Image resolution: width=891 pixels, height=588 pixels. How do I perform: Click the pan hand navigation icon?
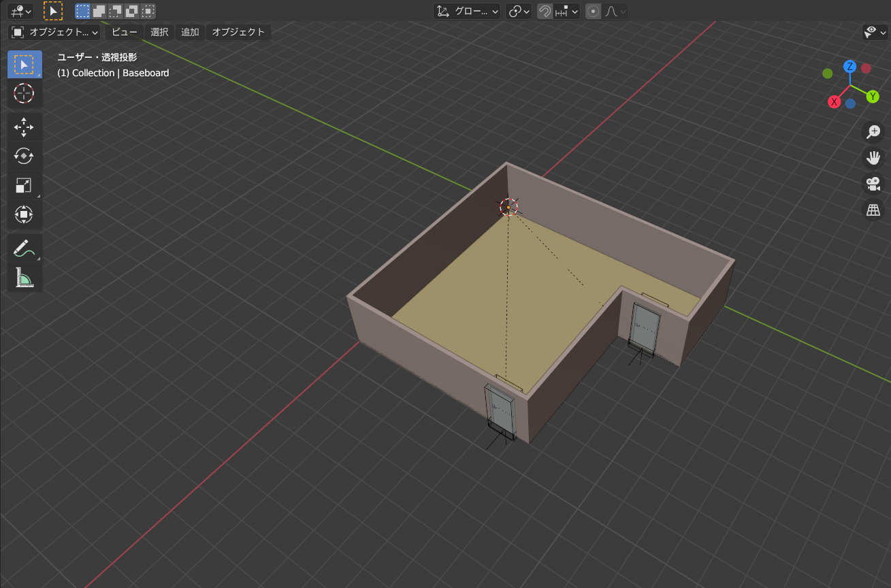(x=873, y=158)
